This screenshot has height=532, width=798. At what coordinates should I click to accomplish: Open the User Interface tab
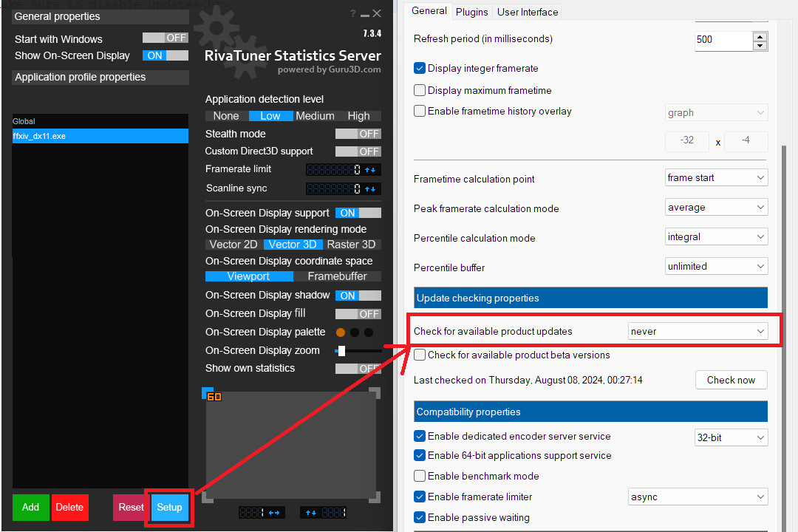[x=528, y=12]
